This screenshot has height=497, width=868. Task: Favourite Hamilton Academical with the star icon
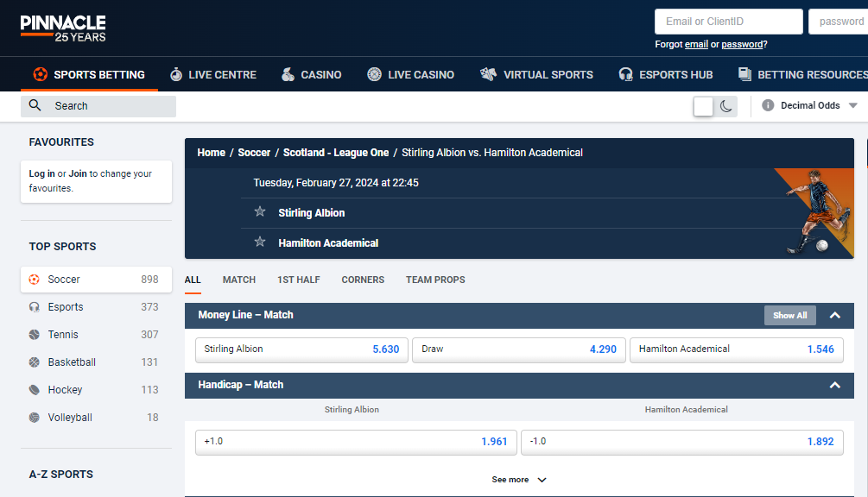(260, 242)
